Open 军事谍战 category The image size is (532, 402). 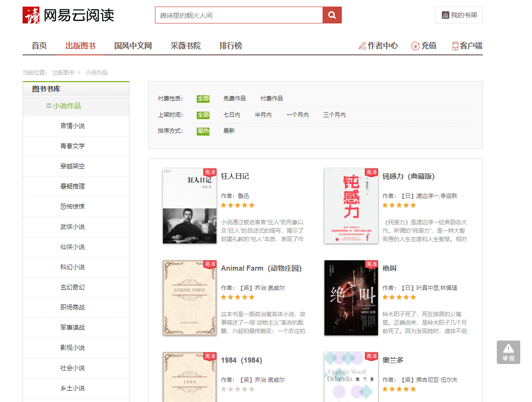point(73,328)
